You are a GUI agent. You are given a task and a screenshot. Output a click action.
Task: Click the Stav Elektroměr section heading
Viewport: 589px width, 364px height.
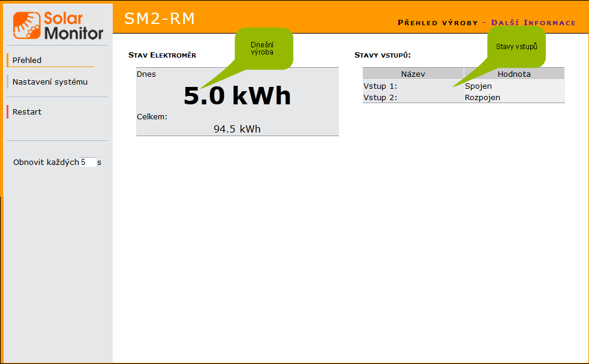click(x=162, y=55)
